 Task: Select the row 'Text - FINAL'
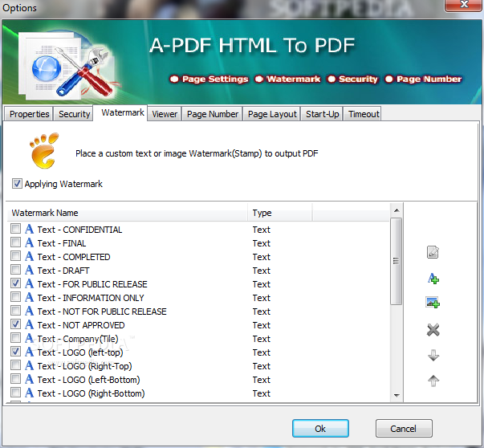tap(198, 243)
